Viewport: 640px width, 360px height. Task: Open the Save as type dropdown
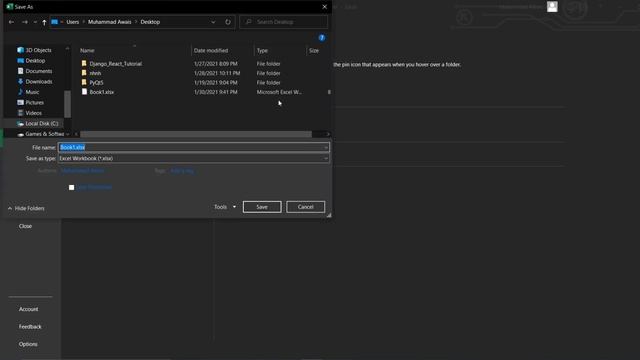click(193, 158)
